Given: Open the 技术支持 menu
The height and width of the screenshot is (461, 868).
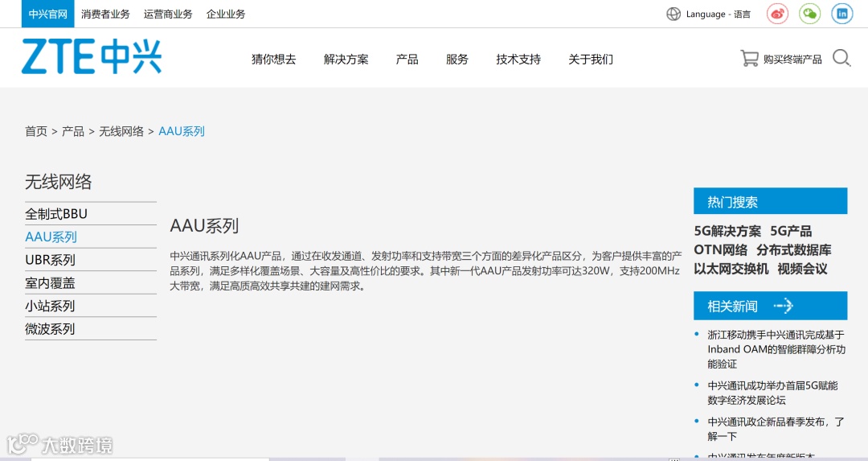Looking at the screenshot, I should point(518,60).
